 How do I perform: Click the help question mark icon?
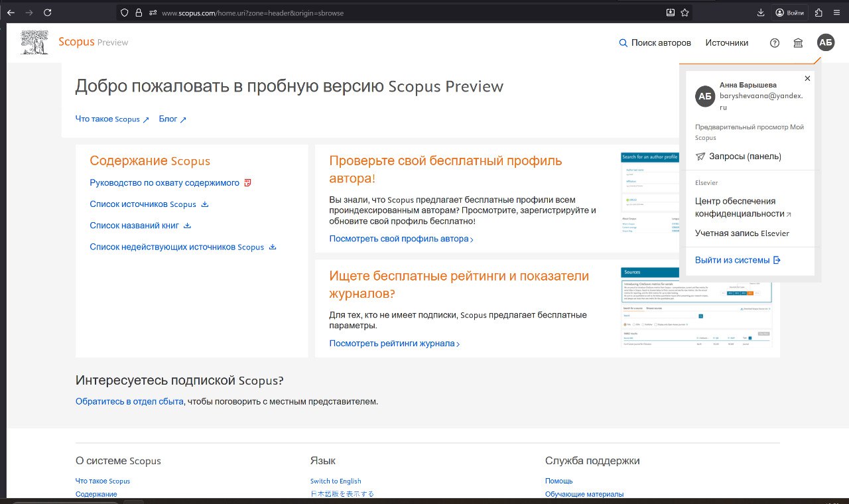[774, 42]
